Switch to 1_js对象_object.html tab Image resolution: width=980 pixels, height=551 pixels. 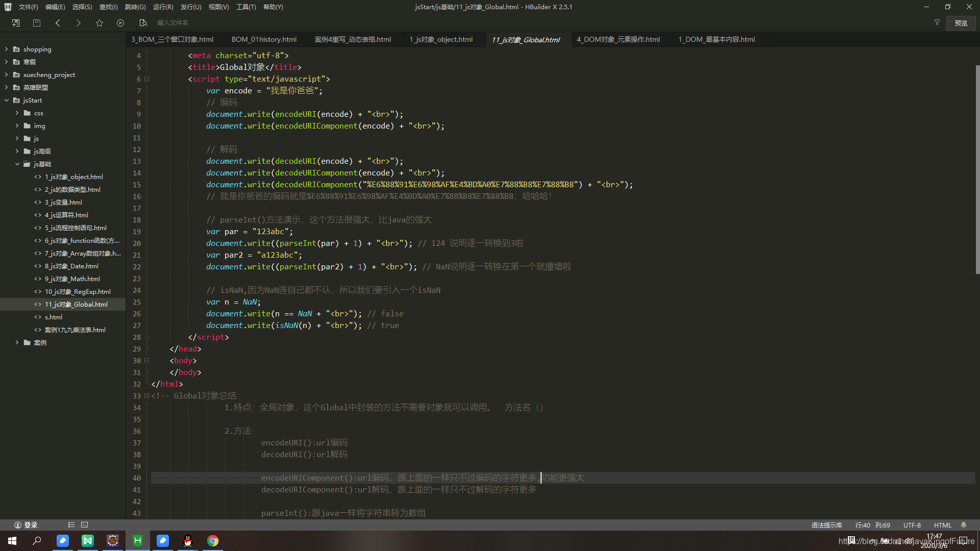[x=441, y=39]
